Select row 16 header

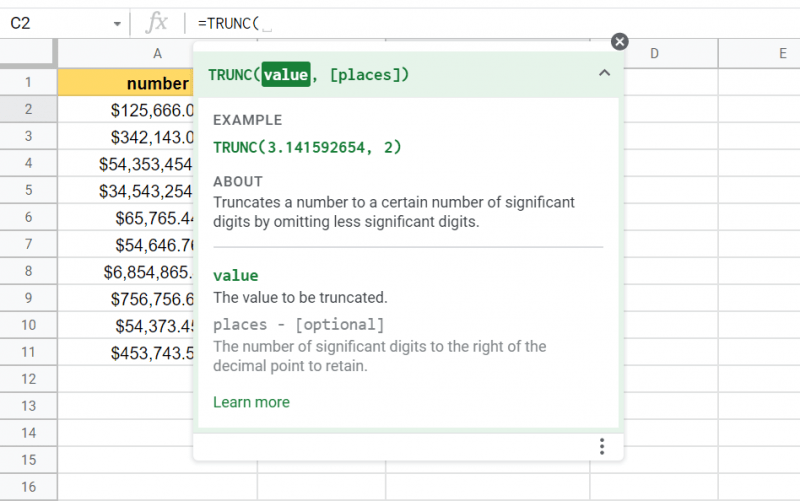tap(28, 487)
